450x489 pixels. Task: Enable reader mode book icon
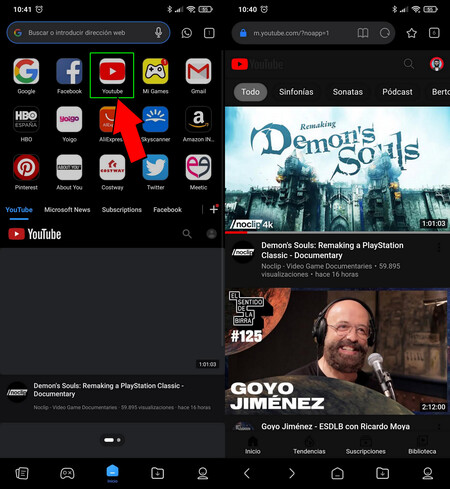(363, 33)
